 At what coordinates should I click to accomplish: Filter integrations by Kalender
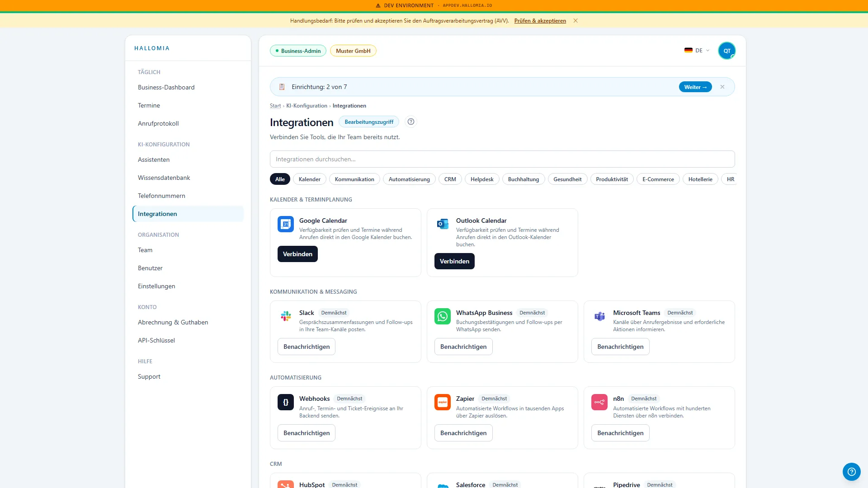pyautogui.click(x=310, y=179)
